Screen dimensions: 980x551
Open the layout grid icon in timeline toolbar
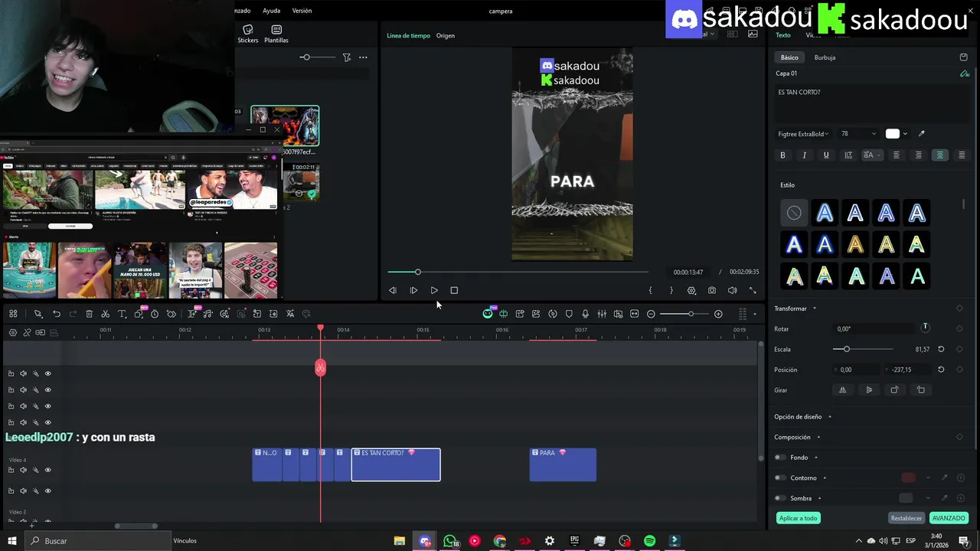[13, 314]
